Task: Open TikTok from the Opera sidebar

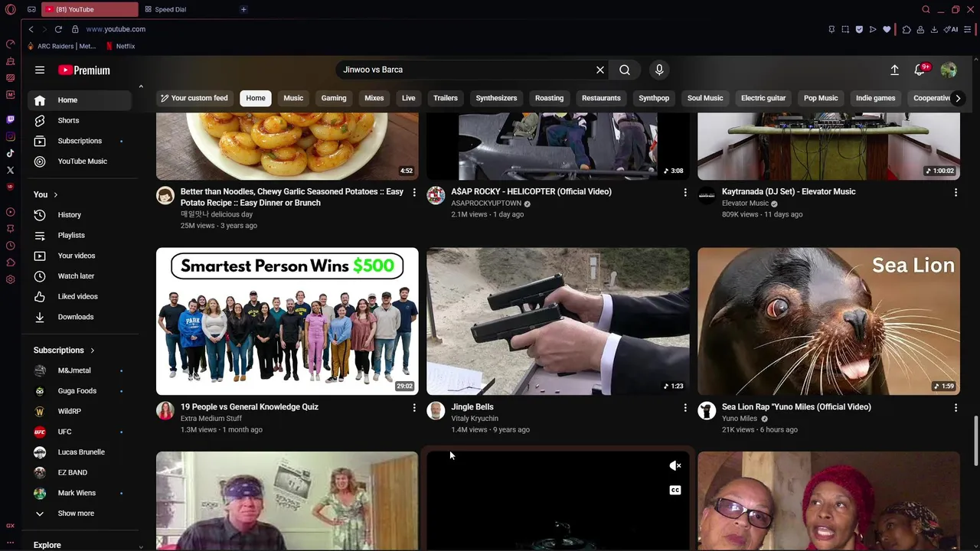Action: point(10,153)
